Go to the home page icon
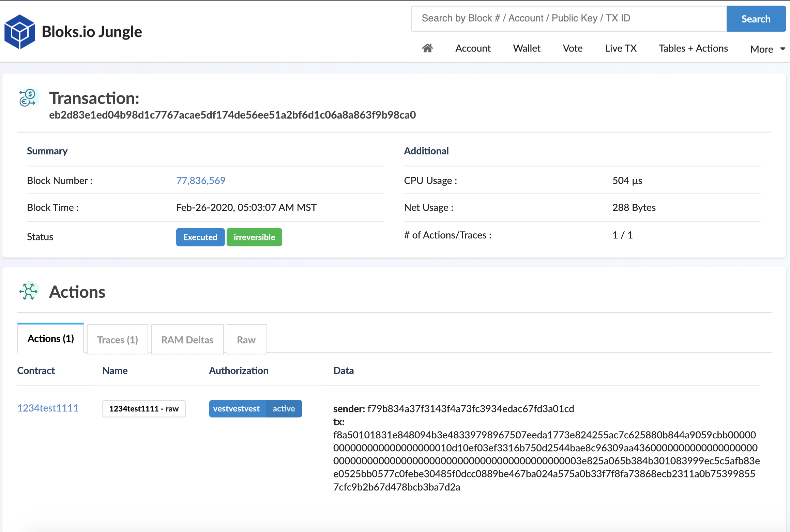Screen dimensions: 790x532 (427, 48)
